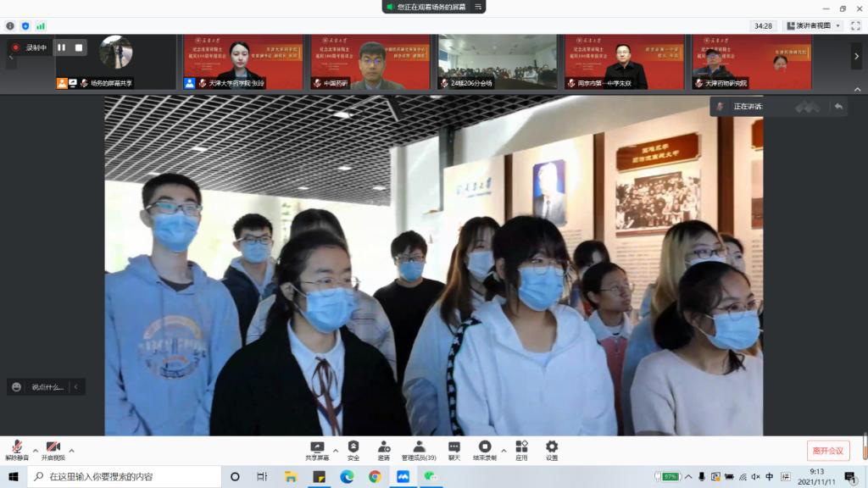
Task: Open the speaker view (演讲者视图) dropdown
Action: pos(813,26)
